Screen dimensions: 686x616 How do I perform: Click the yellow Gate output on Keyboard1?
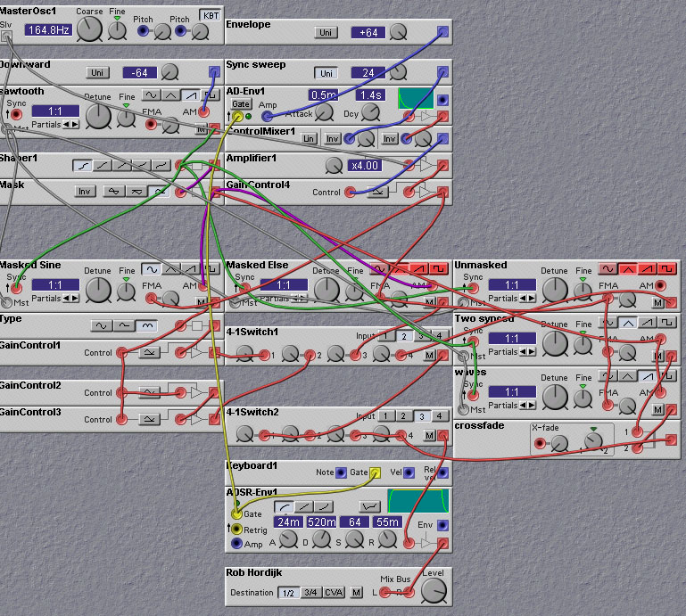(x=376, y=472)
